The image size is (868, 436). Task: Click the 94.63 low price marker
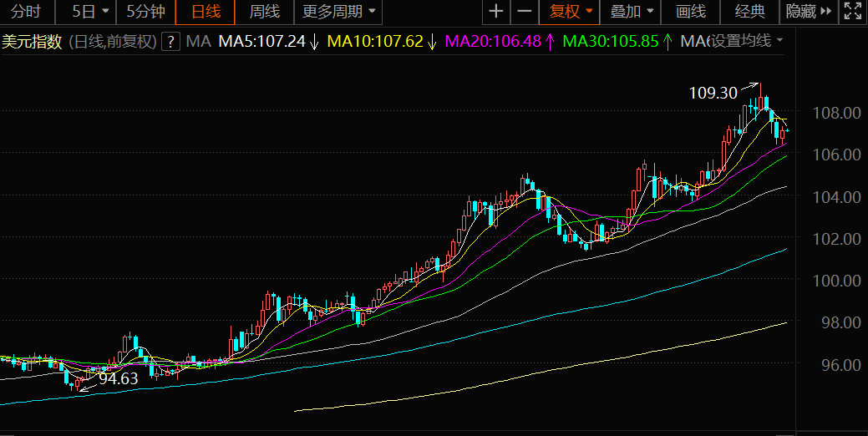[x=119, y=378]
